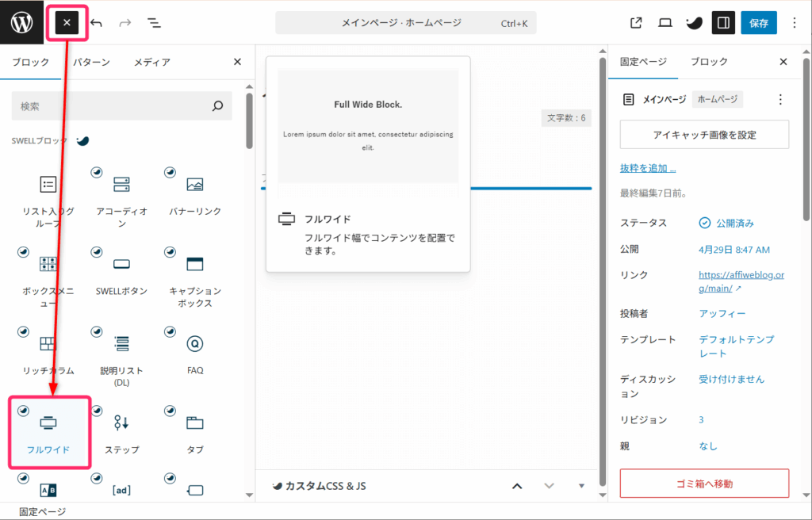Open revisions number 3
This screenshot has height=520, width=812.
pos(701,419)
